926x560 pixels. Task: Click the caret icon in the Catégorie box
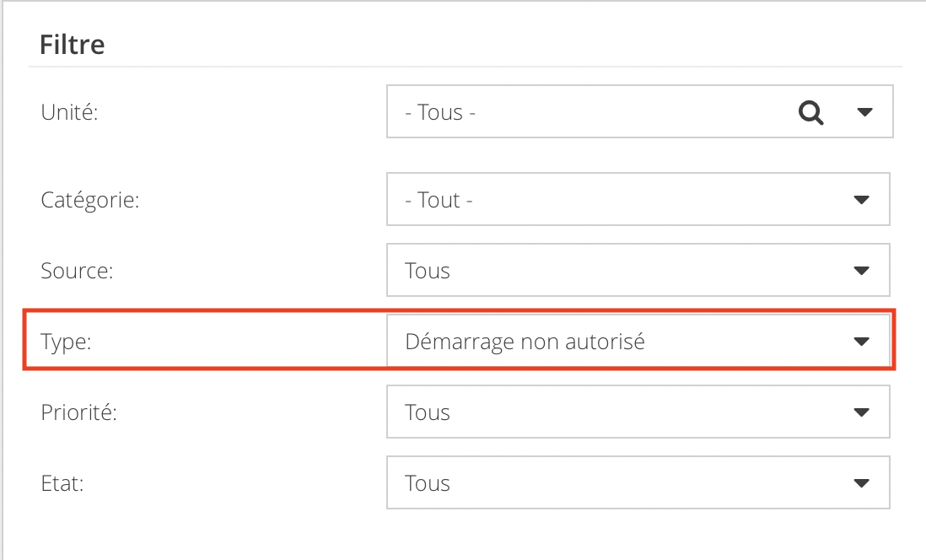[x=862, y=200]
